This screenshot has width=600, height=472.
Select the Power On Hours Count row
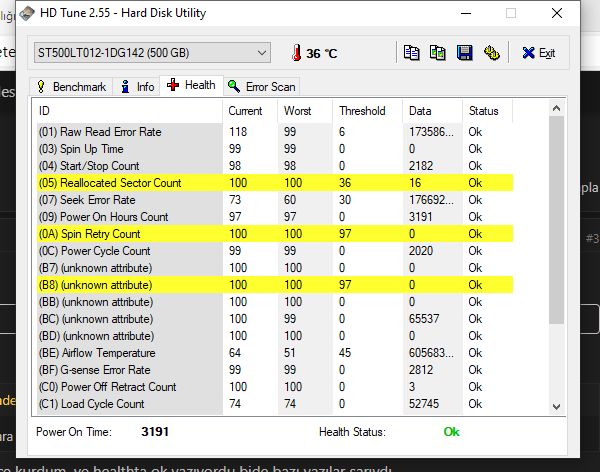click(x=275, y=217)
